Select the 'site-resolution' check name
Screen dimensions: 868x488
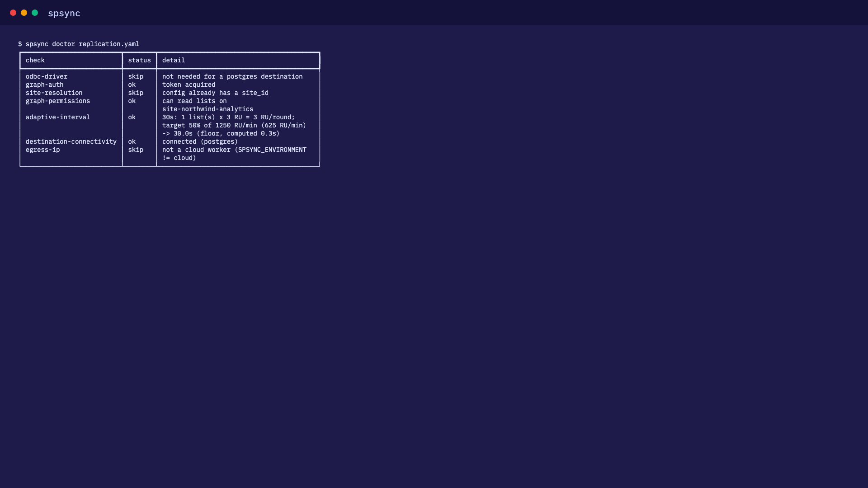[x=54, y=93]
